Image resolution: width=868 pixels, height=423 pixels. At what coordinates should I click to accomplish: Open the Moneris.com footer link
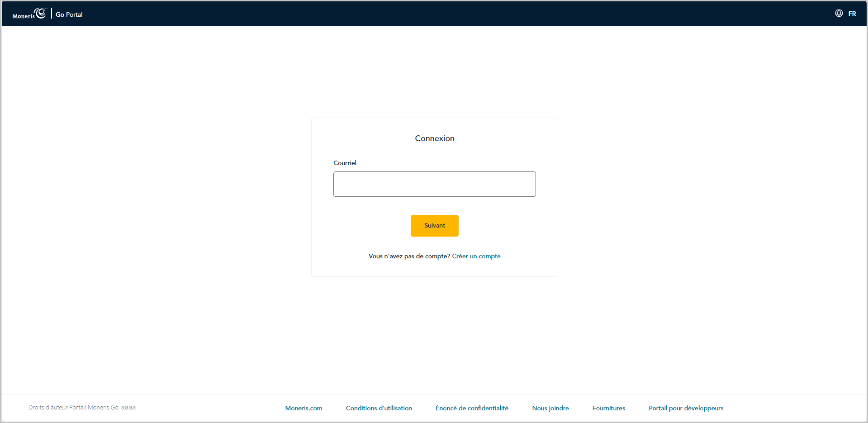click(304, 408)
